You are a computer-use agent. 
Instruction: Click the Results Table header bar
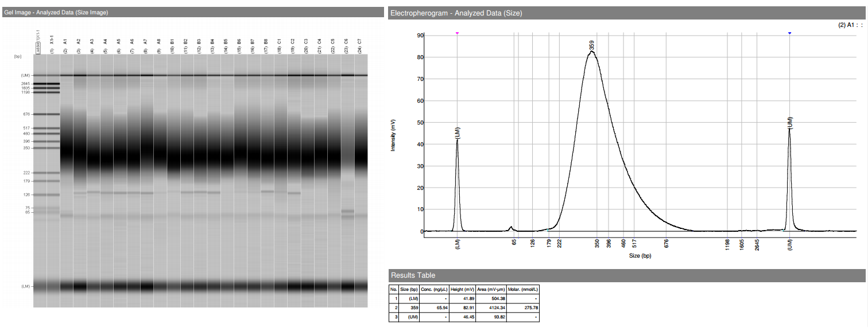coord(413,275)
